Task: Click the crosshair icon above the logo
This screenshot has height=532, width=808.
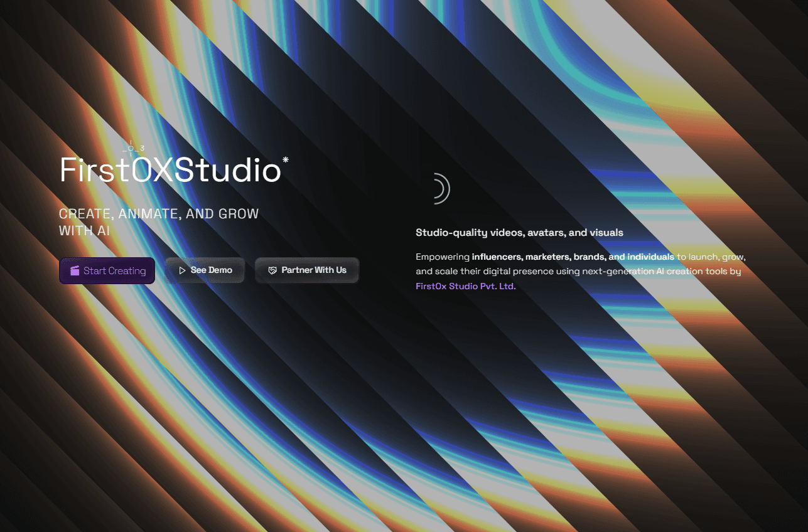Action: tap(131, 149)
